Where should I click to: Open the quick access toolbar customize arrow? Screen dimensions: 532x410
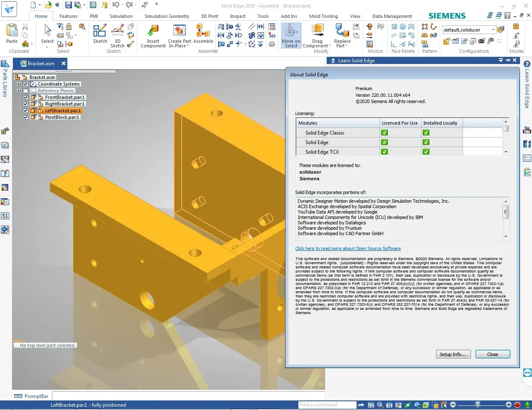[157, 4]
